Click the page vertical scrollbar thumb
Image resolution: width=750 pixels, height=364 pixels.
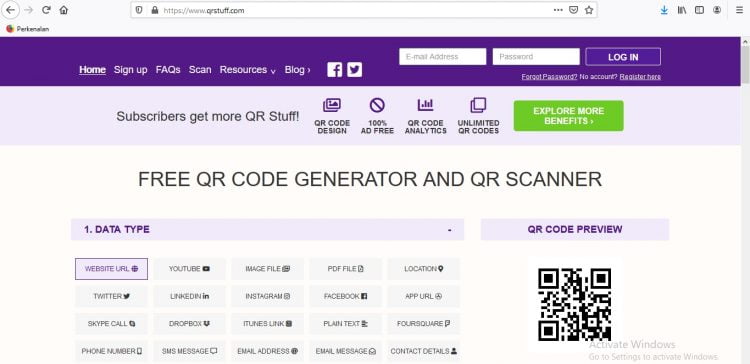pyautogui.click(x=745, y=64)
